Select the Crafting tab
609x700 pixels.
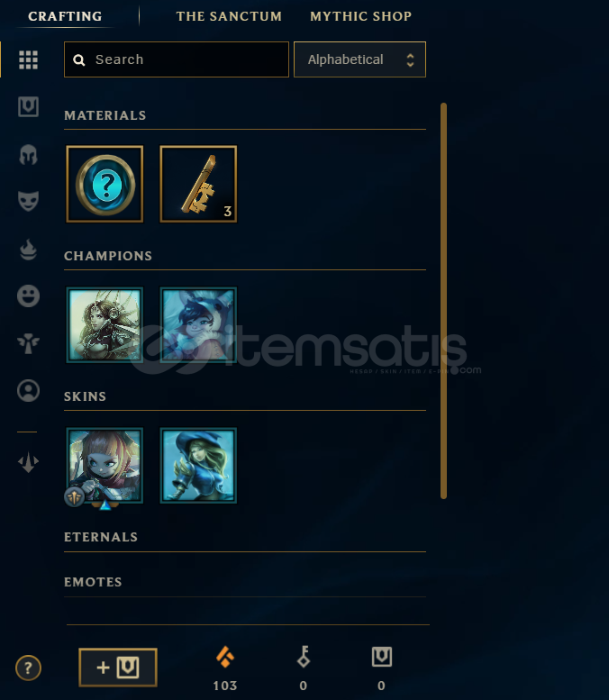pyautogui.click(x=65, y=16)
